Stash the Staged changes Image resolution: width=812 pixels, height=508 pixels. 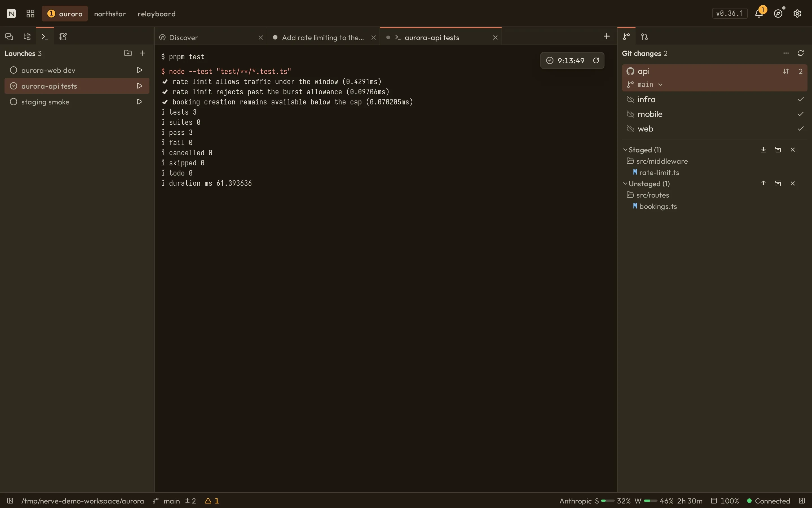(x=778, y=150)
